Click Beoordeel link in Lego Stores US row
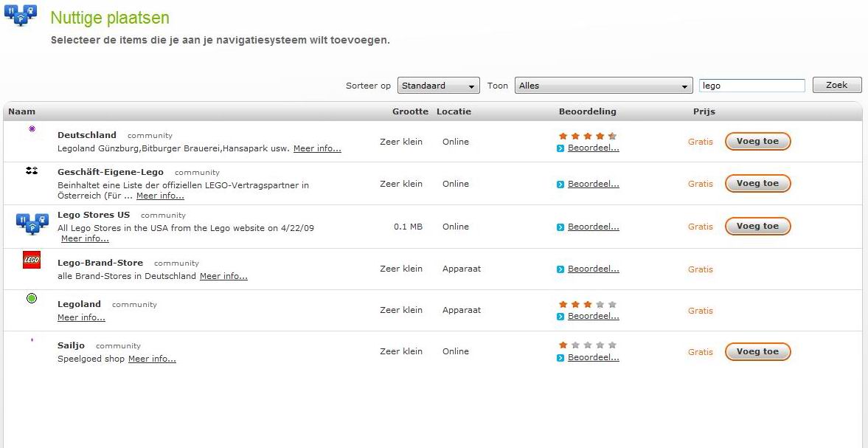Viewport: 868px width, 448px height. pos(594,227)
